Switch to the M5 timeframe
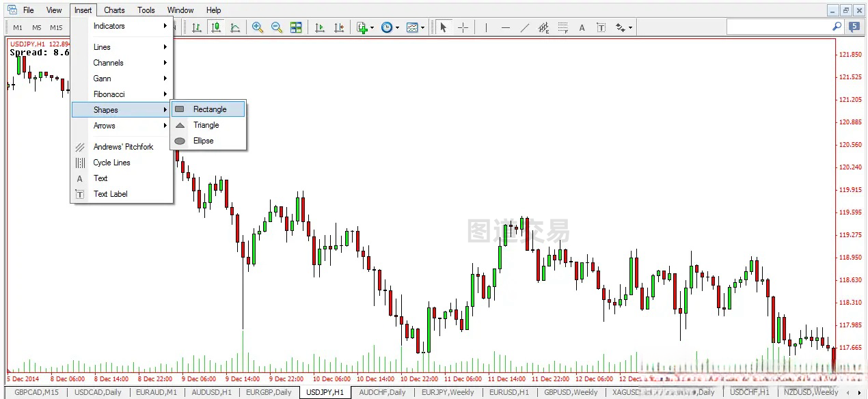 (37, 28)
